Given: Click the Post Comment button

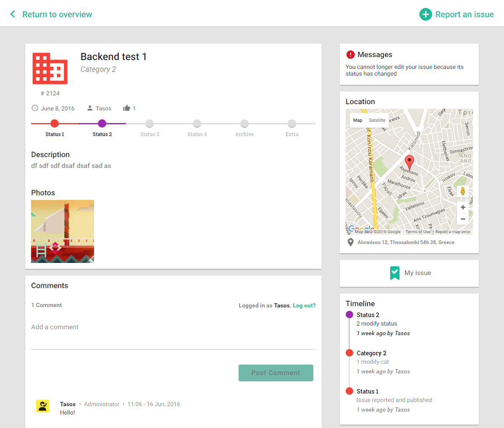Looking at the screenshot, I should 276,373.
